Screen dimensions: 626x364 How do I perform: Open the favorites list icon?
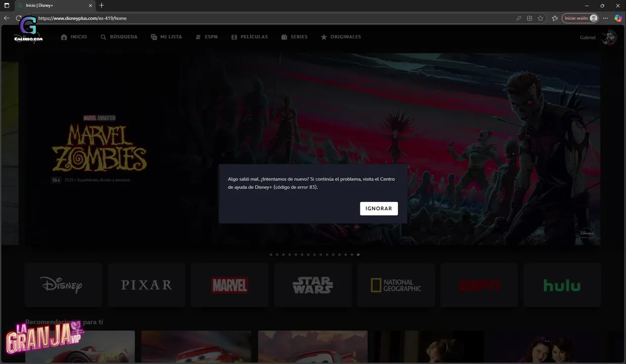pos(555,18)
